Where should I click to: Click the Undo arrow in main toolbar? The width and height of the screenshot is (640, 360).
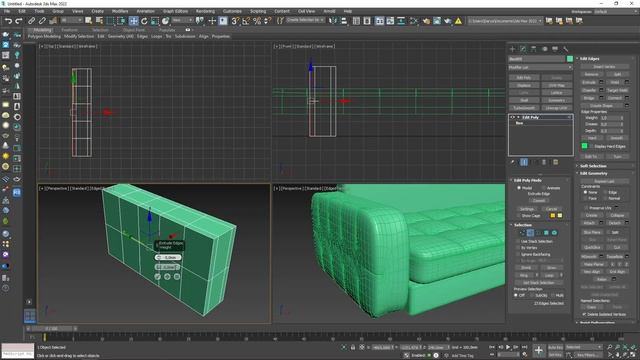8,21
